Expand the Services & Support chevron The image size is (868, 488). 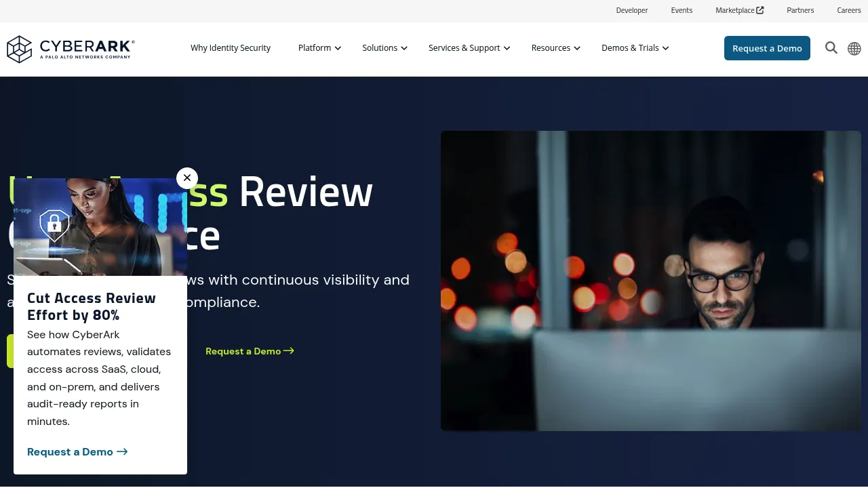click(507, 48)
